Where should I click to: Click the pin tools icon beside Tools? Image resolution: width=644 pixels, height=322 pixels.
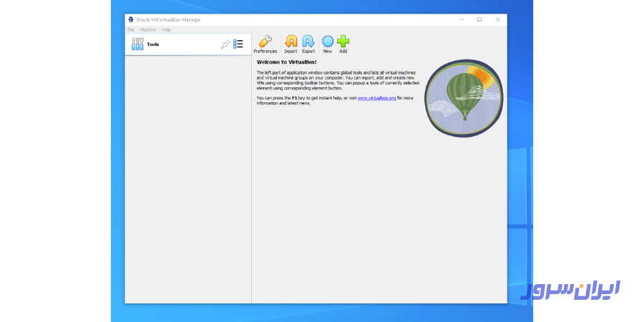(225, 44)
